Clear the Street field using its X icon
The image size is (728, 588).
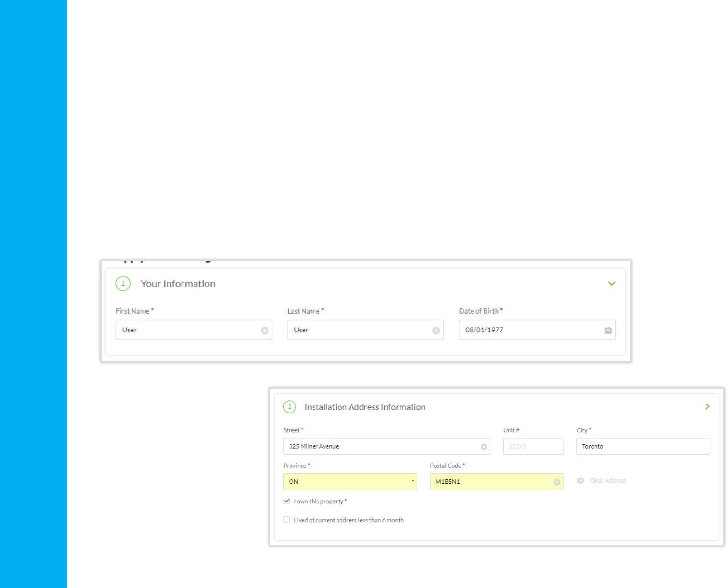(484, 447)
